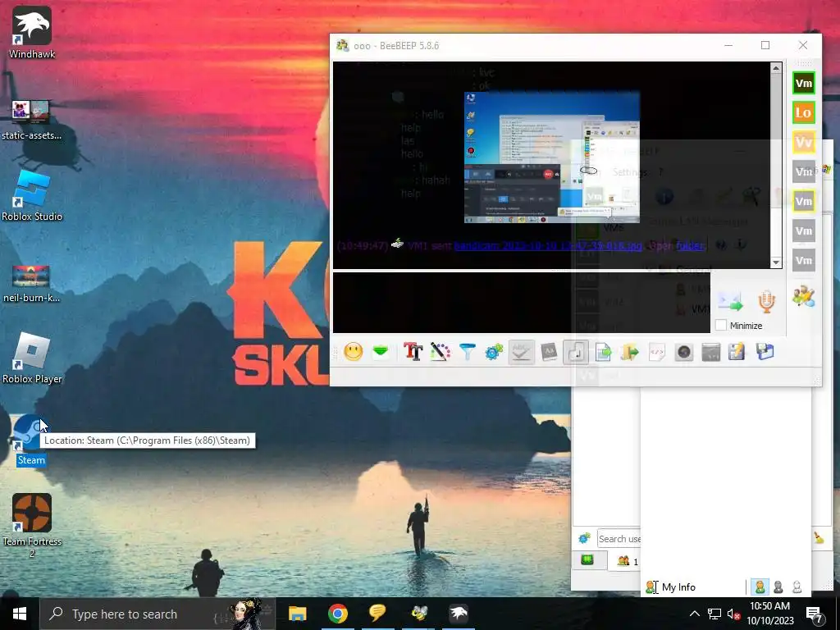Click the broom clear icon in back window
This screenshot has width=840, height=630.
point(819,538)
